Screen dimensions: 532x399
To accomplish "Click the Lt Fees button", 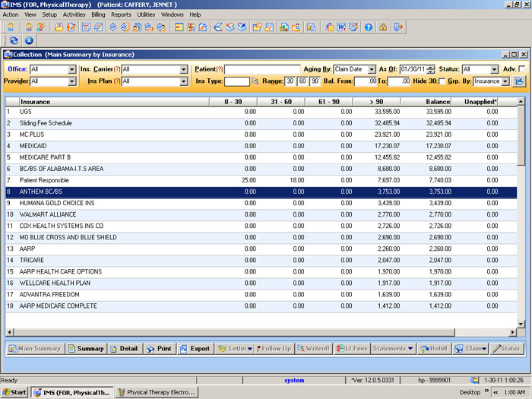I will tap(352, 348).
